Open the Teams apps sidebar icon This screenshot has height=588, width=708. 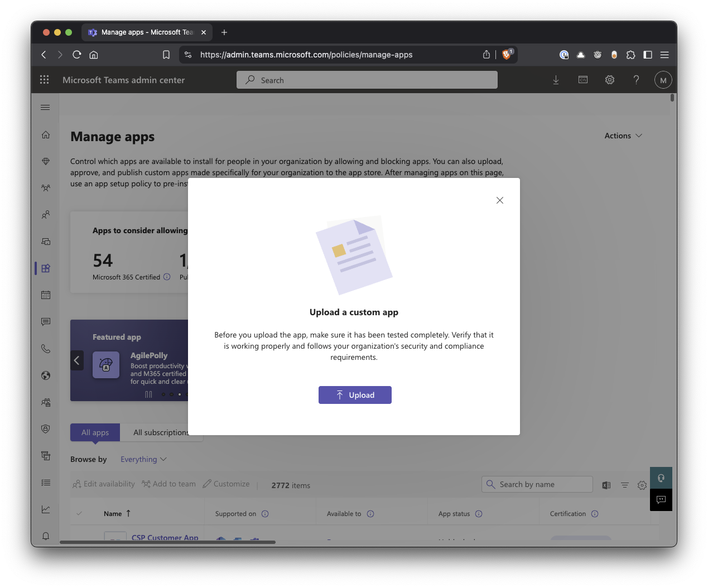pyautogui.click(x=46, y=268)
